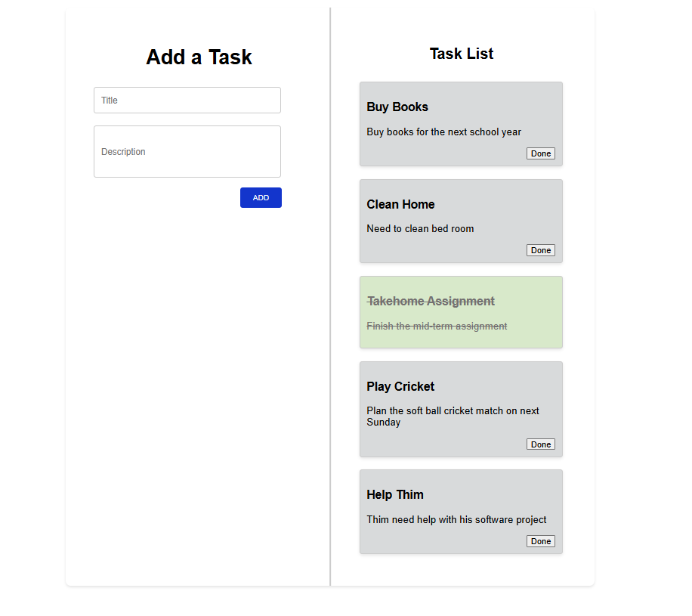Focus the Description text area
Image resolution: width=692 pixels, height=616 pixels.
pos(187,152)
